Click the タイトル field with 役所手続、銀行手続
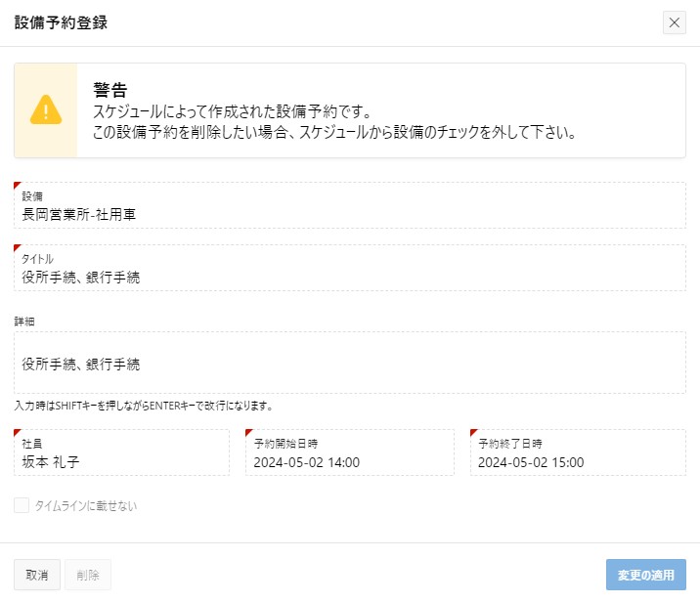 [x=350, y=268]
